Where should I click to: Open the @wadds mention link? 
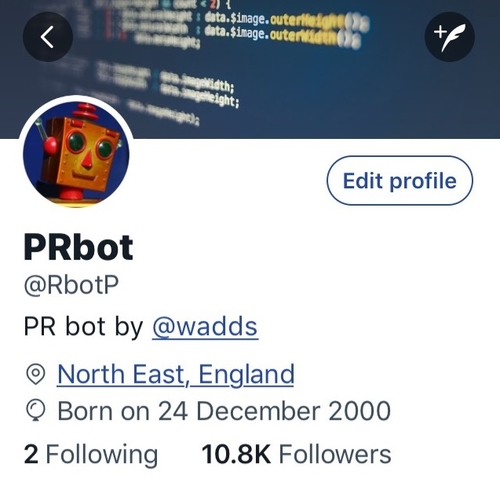(205, 327)
